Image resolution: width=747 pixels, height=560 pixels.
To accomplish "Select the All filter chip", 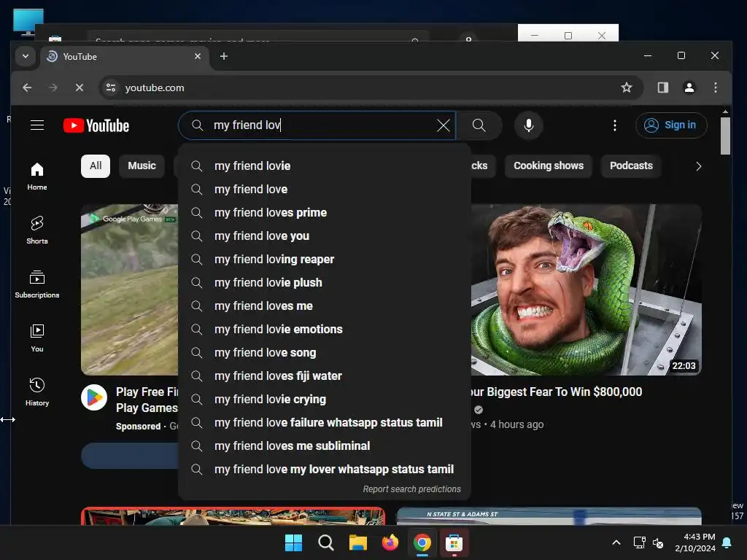I will (96, 166).
